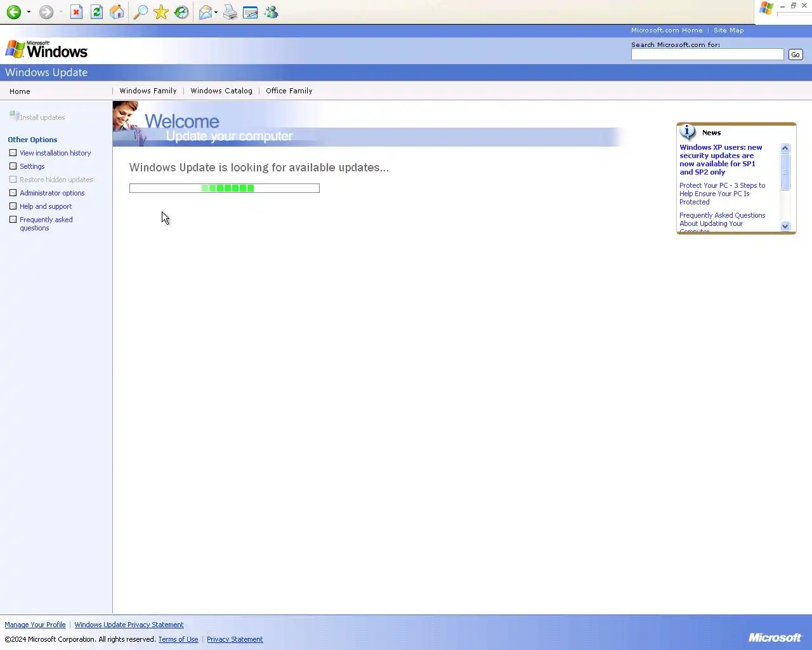Click the Microsoft logo in the footer

tap(775, 637)
